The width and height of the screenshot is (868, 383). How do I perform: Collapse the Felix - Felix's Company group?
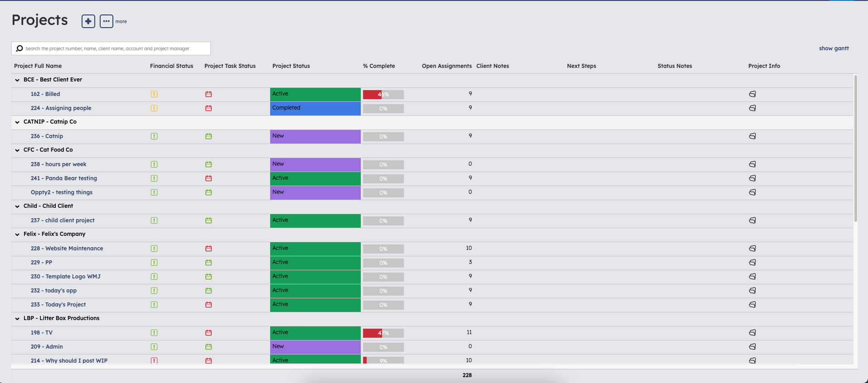pyautogui.click(x=17, y=235)
